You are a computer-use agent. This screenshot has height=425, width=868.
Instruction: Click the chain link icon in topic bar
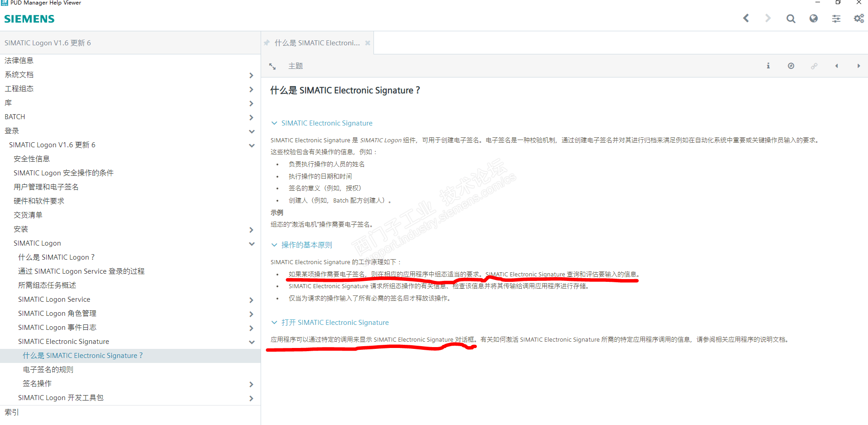click(814, 66)
